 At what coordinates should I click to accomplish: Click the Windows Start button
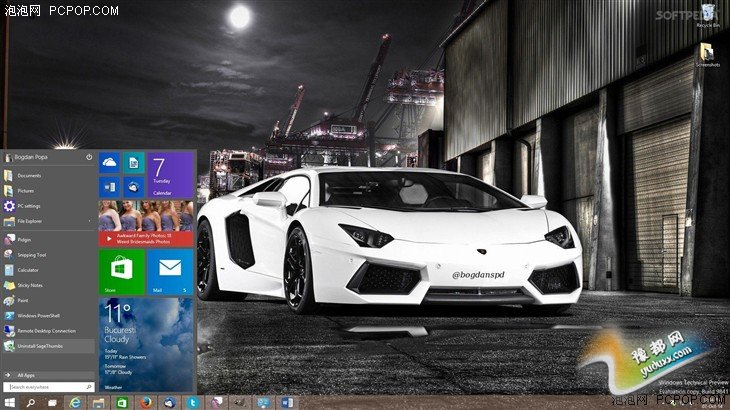point(8,402)
